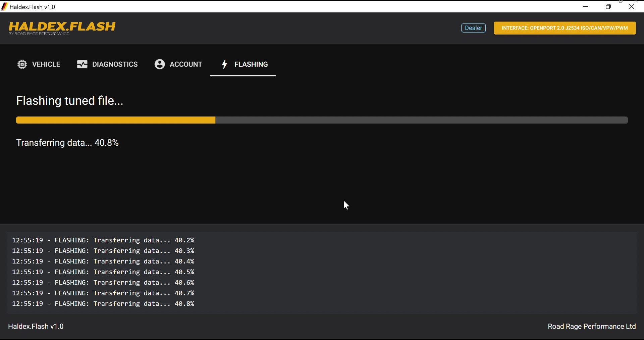Screen dimensions: 644x340
Task: Click the lightning bolt Flashing icon
Action: tap(225, 64)
